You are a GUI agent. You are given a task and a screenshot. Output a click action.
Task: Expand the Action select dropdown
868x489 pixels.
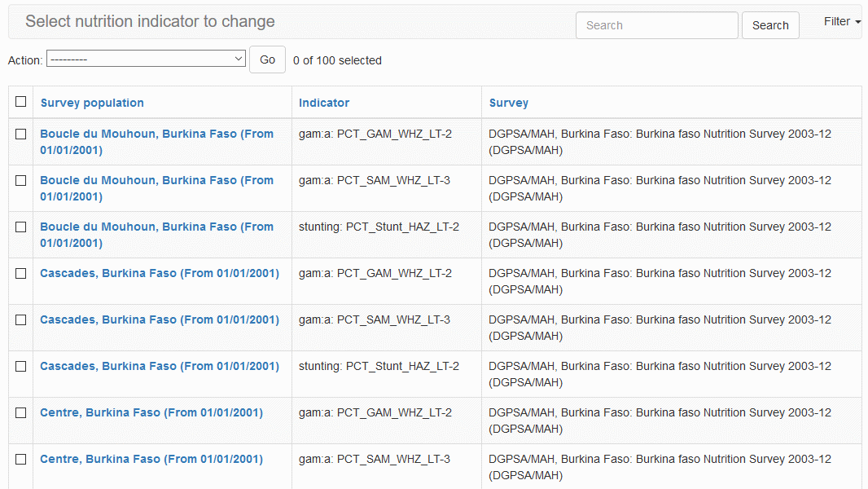146,59
